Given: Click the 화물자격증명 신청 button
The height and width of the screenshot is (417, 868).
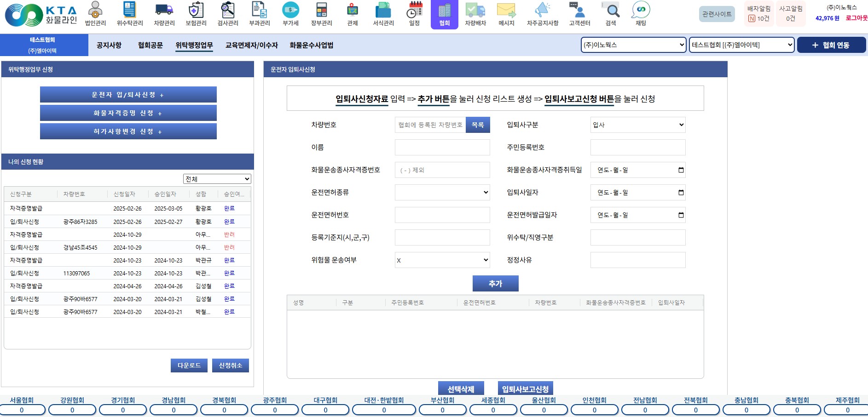Looking at the screenshot, I should [x=128, y=113].
